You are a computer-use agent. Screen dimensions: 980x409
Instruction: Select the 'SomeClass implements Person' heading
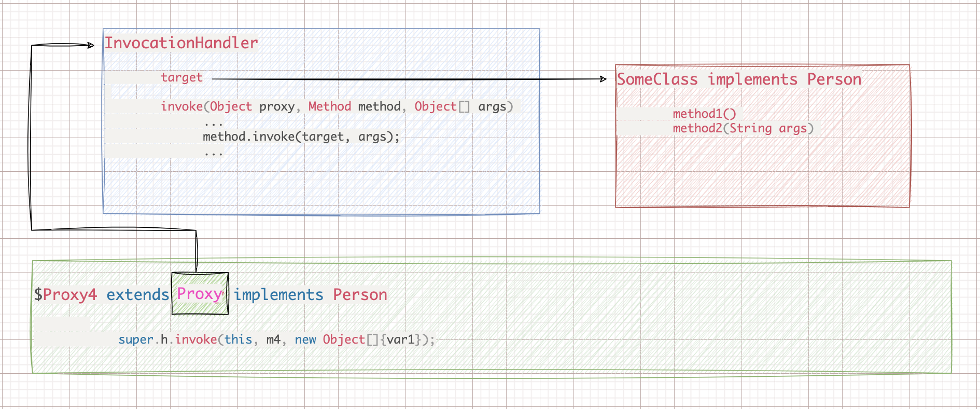(739, 79)
